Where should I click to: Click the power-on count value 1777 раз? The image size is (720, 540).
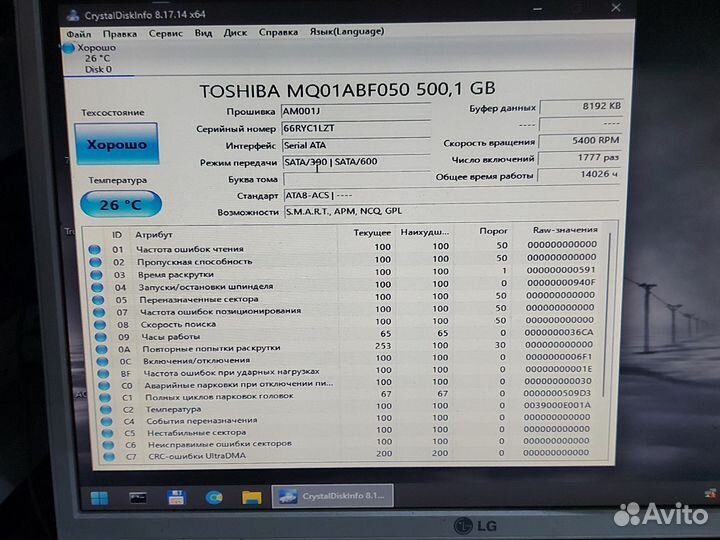point(579,158)
